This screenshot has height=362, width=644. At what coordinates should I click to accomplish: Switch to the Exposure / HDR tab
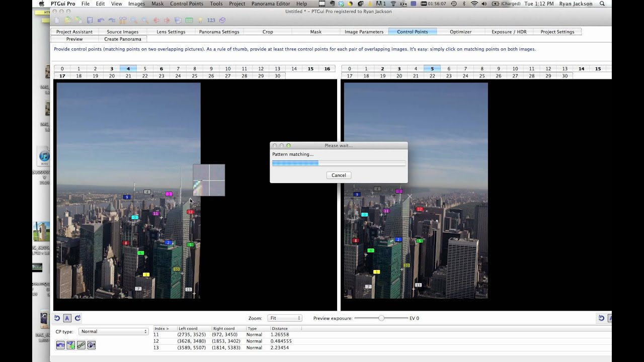(509, 32)
